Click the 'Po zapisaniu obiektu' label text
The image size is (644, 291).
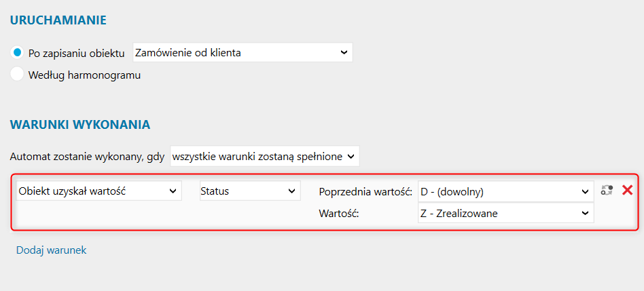click(76, 54)
